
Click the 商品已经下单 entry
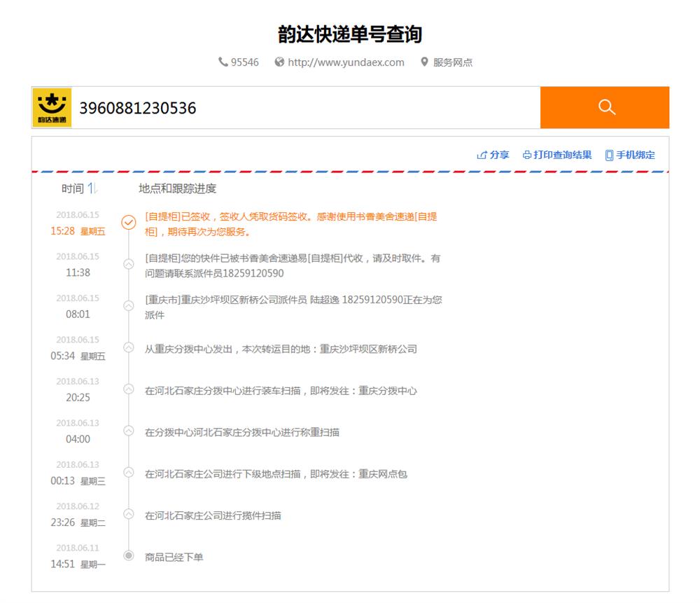coord(174,557)
